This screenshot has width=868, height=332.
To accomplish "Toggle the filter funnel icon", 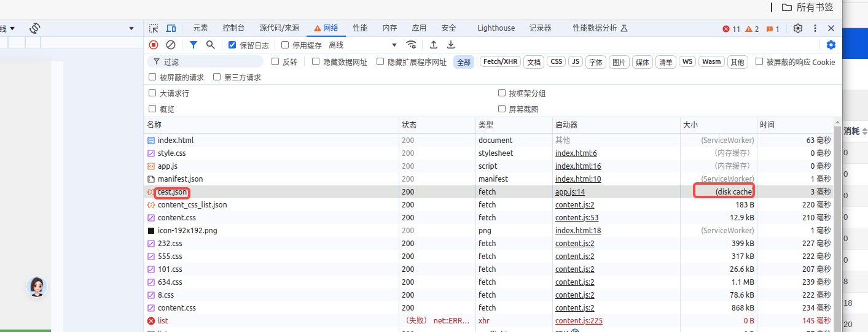I will click(x=194, y=45).
